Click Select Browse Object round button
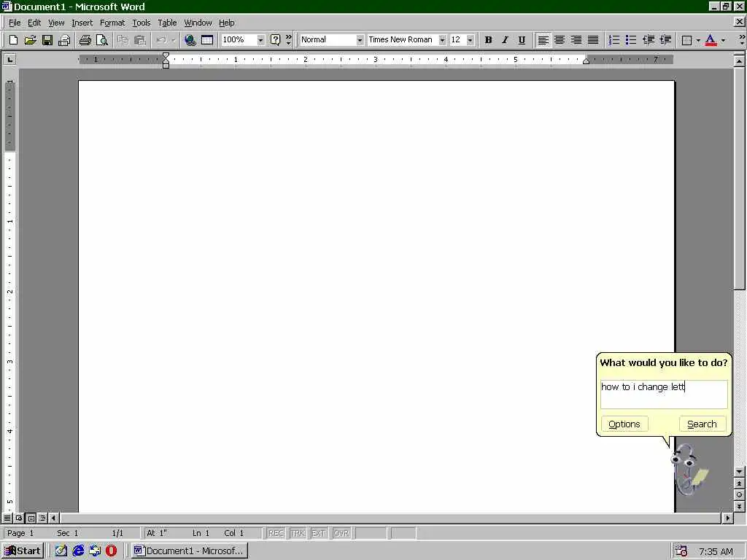 click(x=740, y=495)
